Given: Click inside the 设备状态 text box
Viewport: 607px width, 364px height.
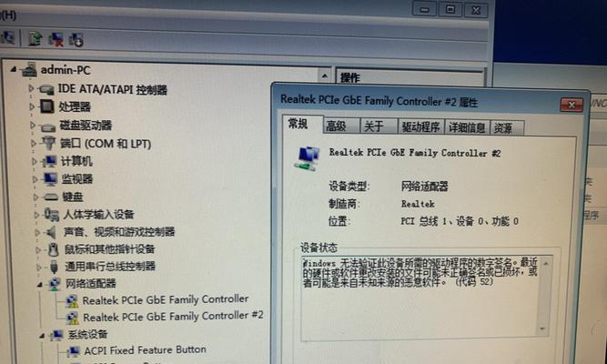Looking at the screenshot, I should point(425,297).
